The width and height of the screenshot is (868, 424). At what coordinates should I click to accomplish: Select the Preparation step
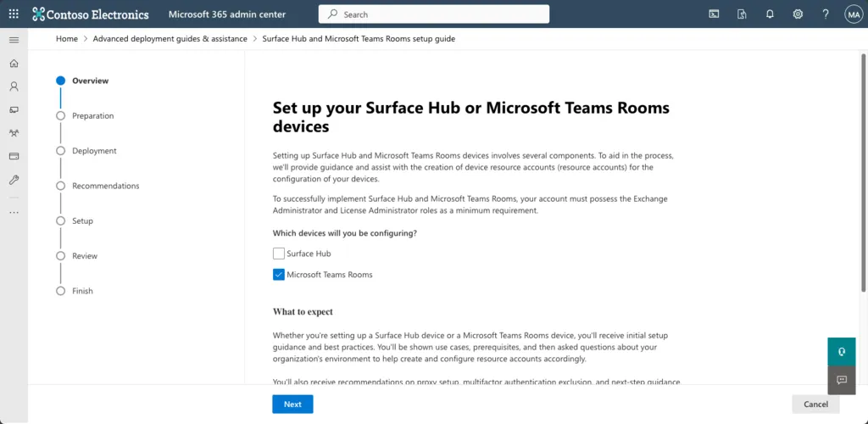click(86, 115)
